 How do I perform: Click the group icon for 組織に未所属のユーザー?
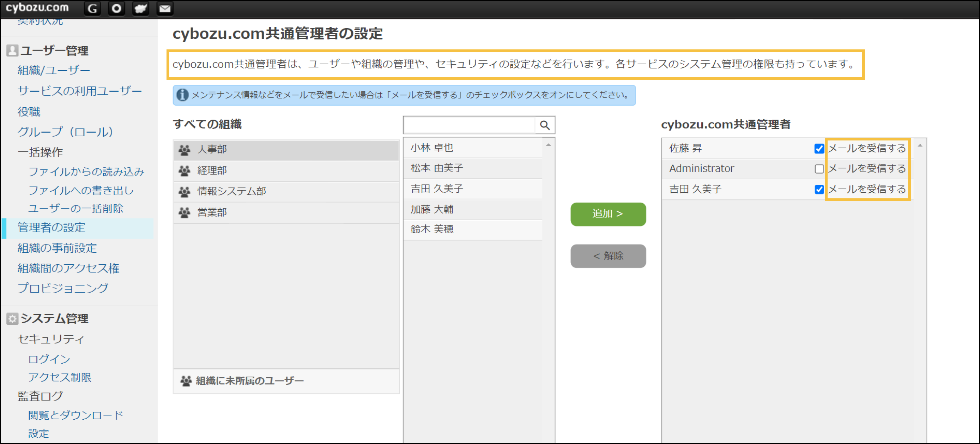tap(186, 381)
